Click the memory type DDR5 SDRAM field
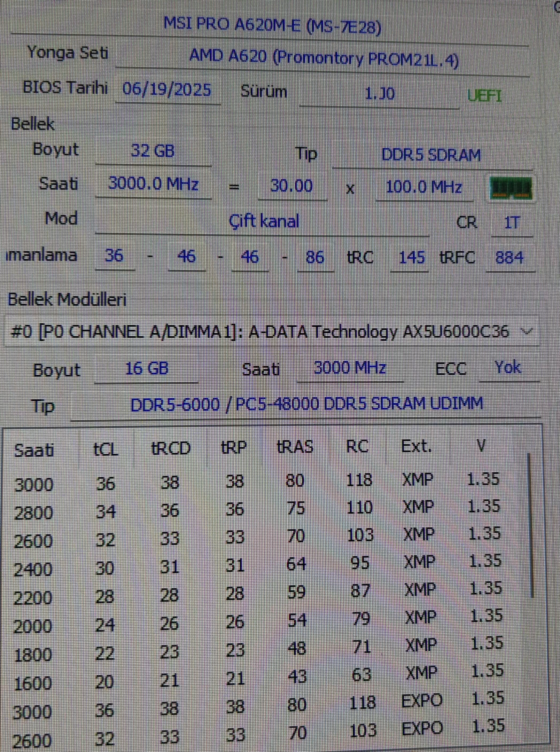 click(431, 155)
